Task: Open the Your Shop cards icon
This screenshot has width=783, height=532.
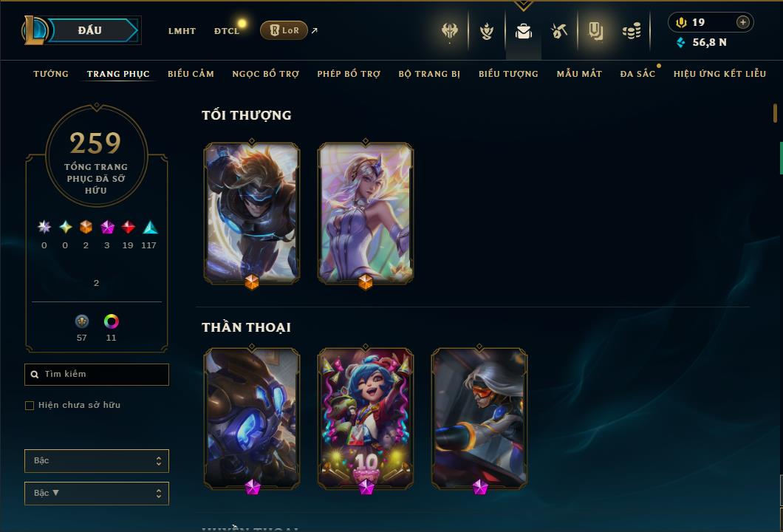Action: (x=595, y=32)
